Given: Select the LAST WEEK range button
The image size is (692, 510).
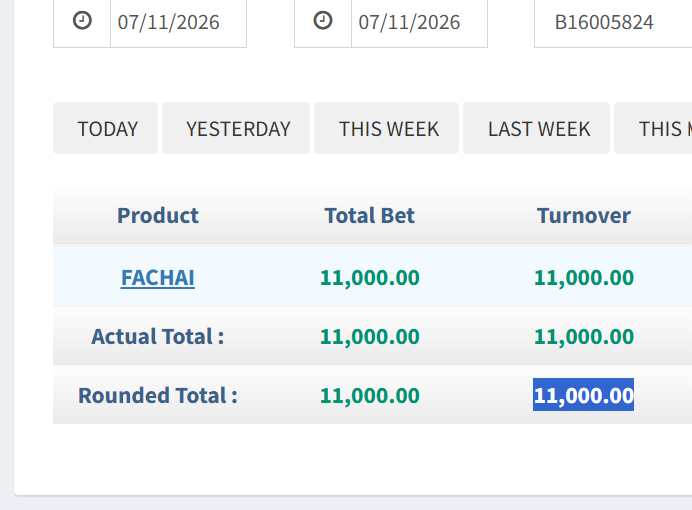Looking at the screenshot, I should (x=537, y=128).
